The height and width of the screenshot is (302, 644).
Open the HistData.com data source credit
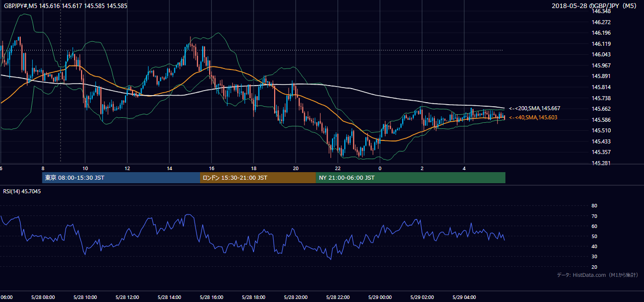click(597, 275)
